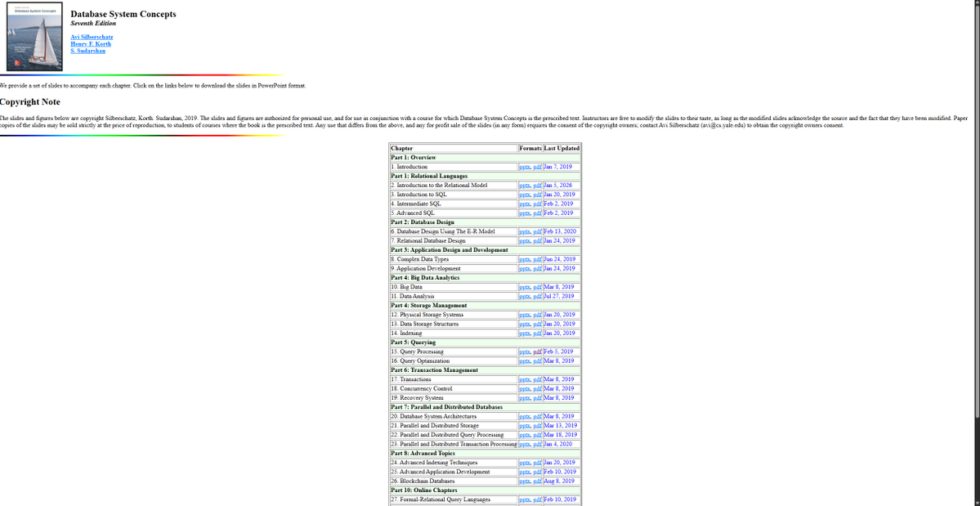This screenshot has width=980, height=506.
Task: Open Physical Storage Systems pptx link
Action: [x=525, y=315]
